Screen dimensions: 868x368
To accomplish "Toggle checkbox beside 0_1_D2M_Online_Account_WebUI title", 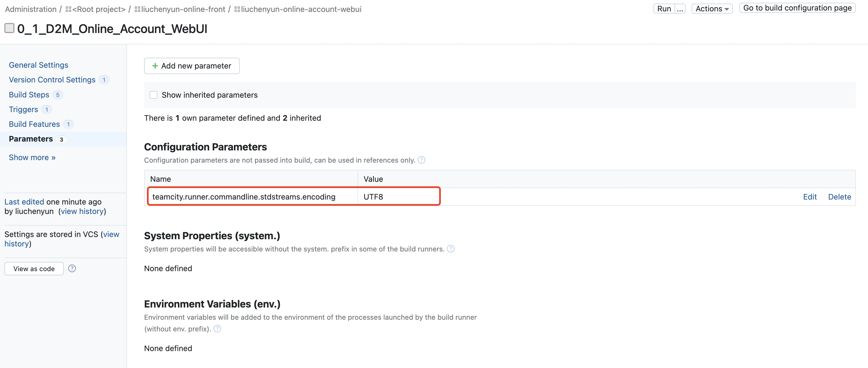I will pos(9,28).
